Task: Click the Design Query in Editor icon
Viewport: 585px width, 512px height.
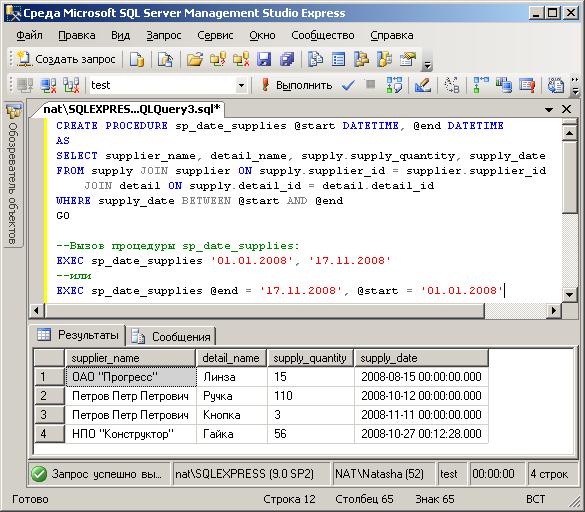Action: (x=423, y=85)
